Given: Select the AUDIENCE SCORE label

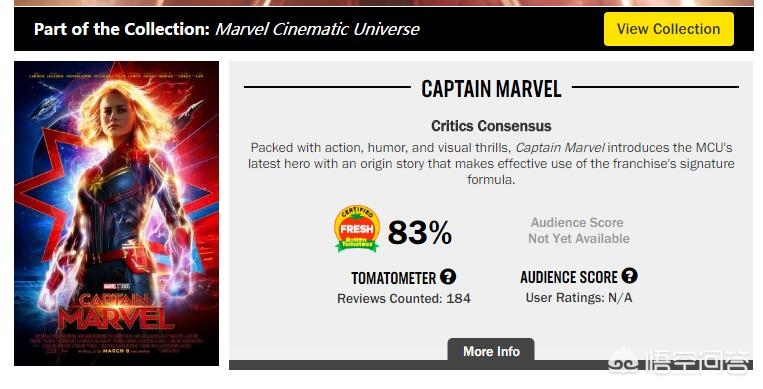Looking at the screenshot, I should pyautogui.click(x=569, y=277).
